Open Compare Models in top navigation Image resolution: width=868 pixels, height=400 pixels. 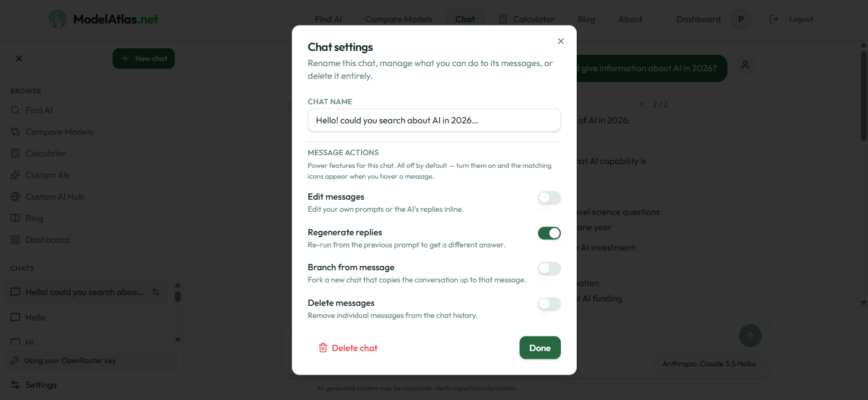[x=399, y=19]
